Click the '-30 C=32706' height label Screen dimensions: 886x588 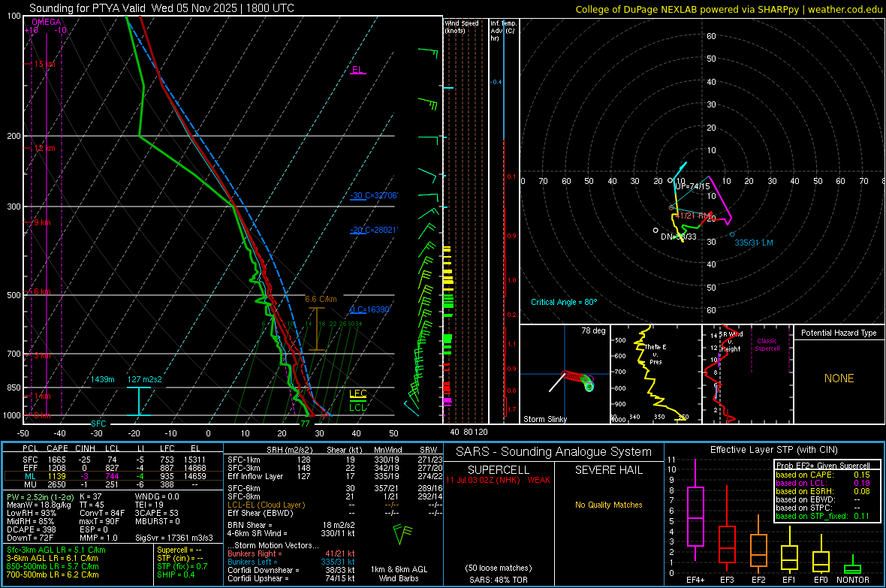tap(373, 195)
